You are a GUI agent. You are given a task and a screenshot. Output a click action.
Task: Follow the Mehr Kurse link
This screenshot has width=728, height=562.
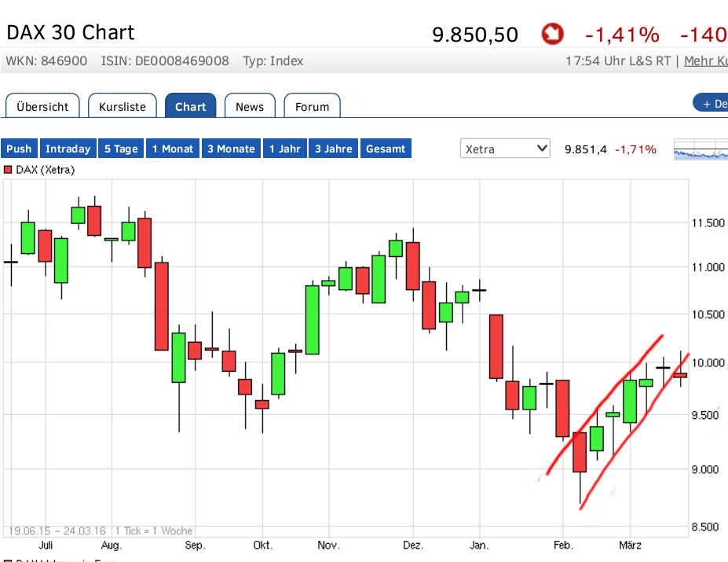click(705, 61)
